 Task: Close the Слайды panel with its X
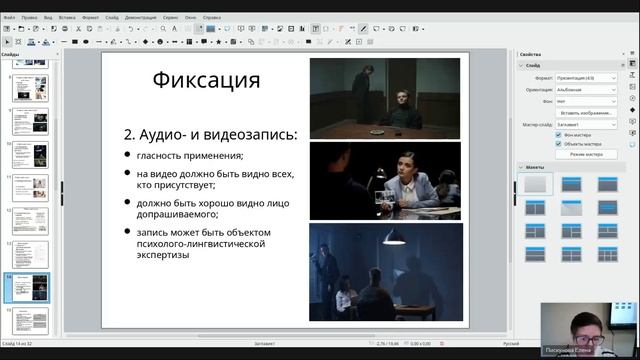(58, 54)
